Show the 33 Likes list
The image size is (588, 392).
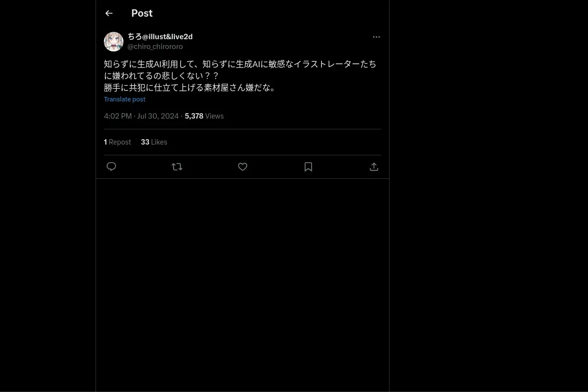(x=154, y=142)
